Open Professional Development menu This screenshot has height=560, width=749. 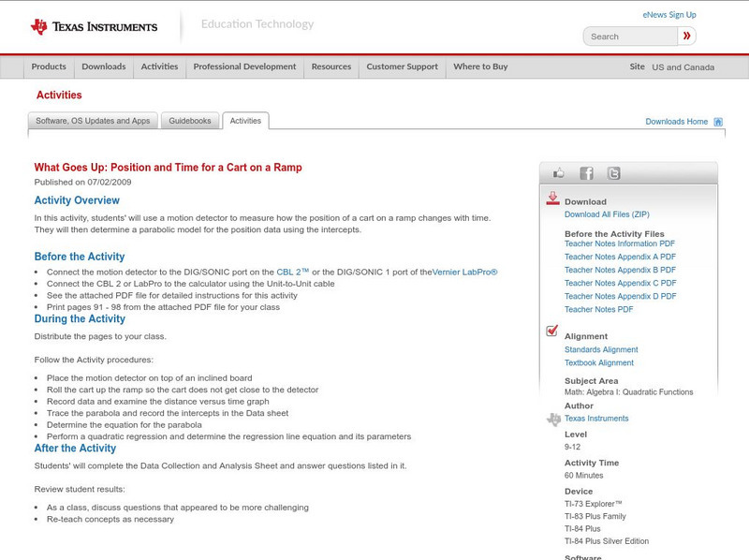pyautogui.click(x=244, y=66)
